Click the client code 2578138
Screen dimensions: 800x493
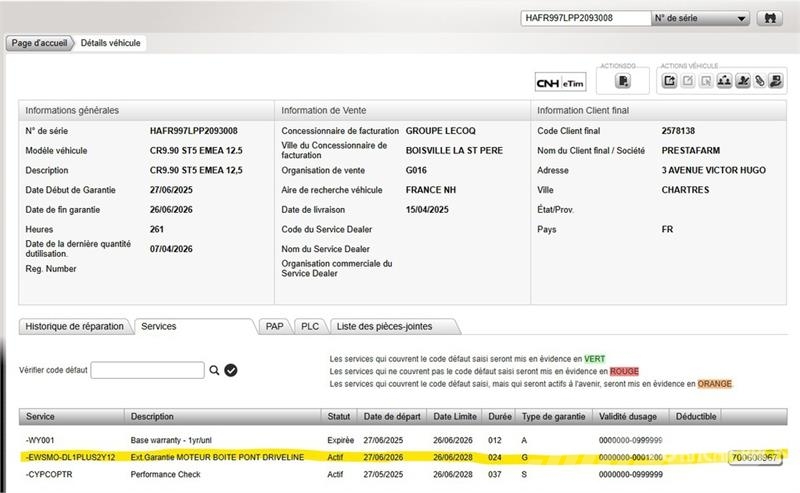[678, 131]
